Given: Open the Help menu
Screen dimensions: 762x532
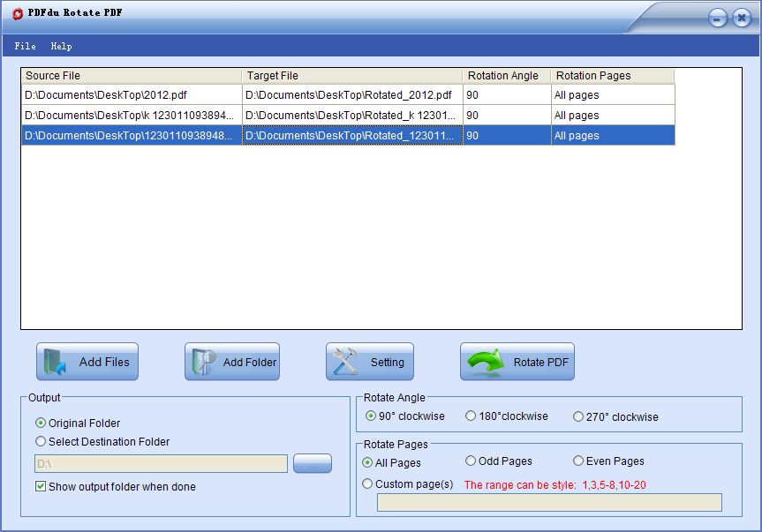Looking at the screenshot, I should 61,46.
